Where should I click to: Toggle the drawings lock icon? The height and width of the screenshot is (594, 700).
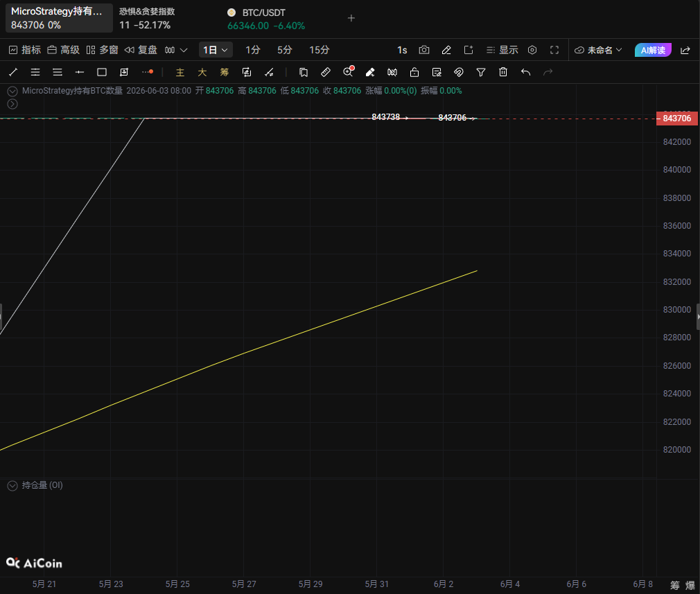point(414,72)
